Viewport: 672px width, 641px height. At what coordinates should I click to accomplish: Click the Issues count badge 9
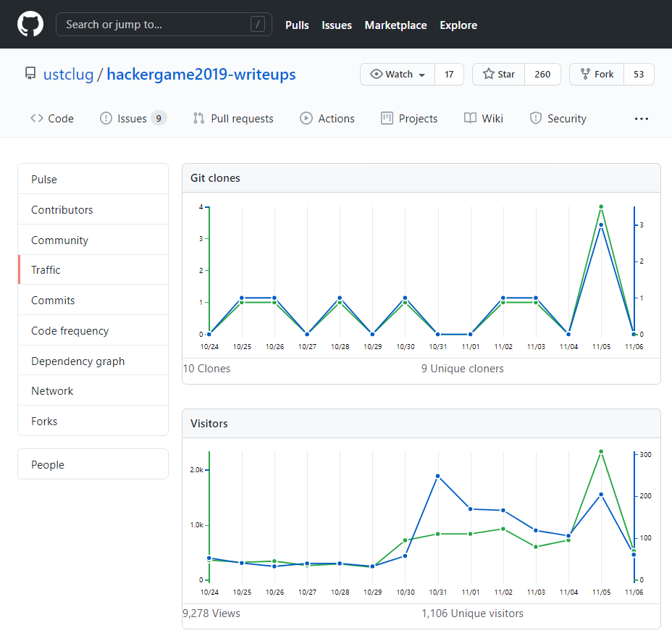pyautogui.click(x=159, y=118)
